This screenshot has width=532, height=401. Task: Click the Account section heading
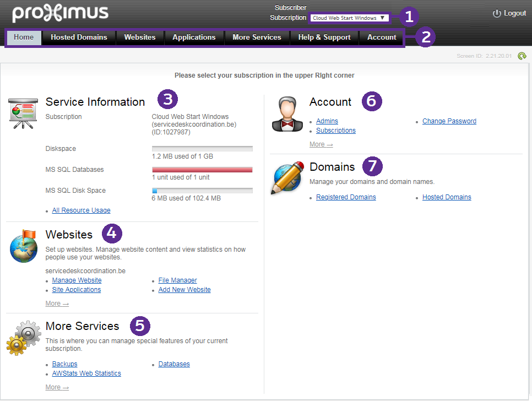pyautogui.click(x=330, y=102)
